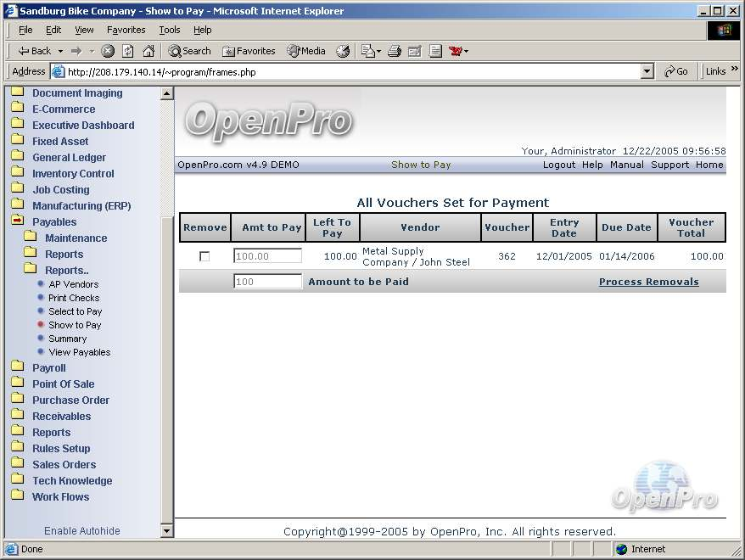The image size is (745, 560).
Task: Open the Tools menu
Action: click(170, 30)
